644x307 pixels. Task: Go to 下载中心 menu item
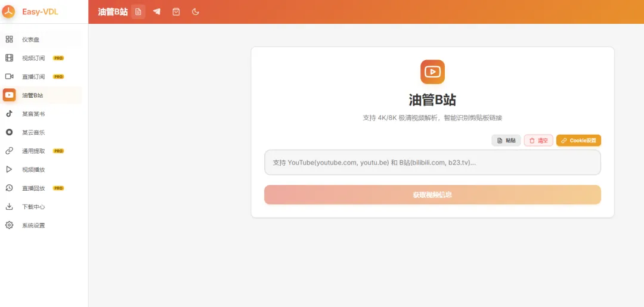pos(41,206)
